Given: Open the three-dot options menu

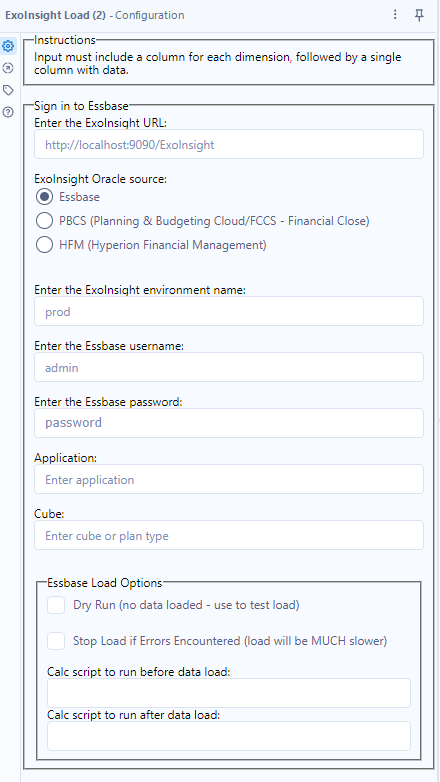Looking at the screenshot, I should pos(395,15).
